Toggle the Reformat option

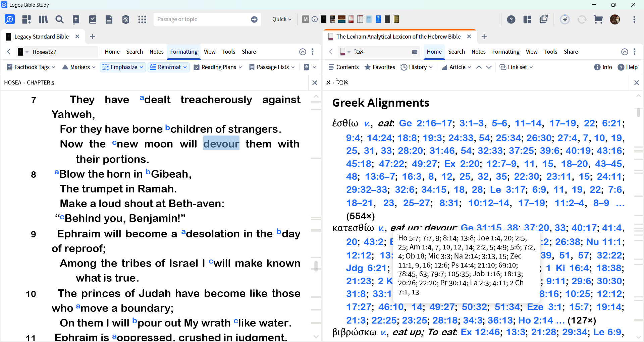[169, 67]
